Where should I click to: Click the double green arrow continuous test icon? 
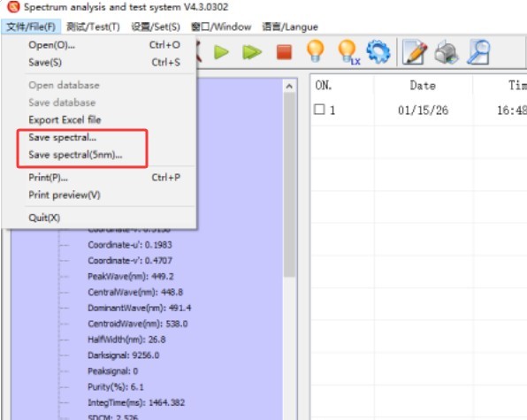(252, 52)
